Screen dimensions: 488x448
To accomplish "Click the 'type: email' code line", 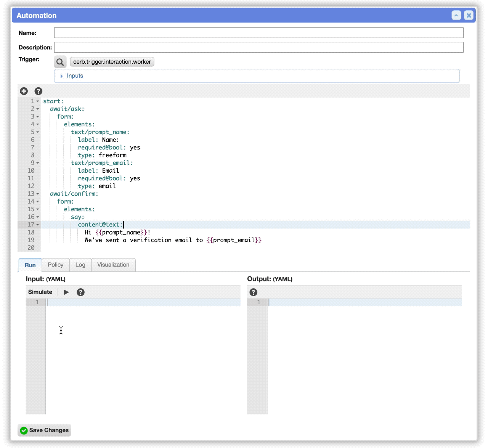I will pos(97,186).
